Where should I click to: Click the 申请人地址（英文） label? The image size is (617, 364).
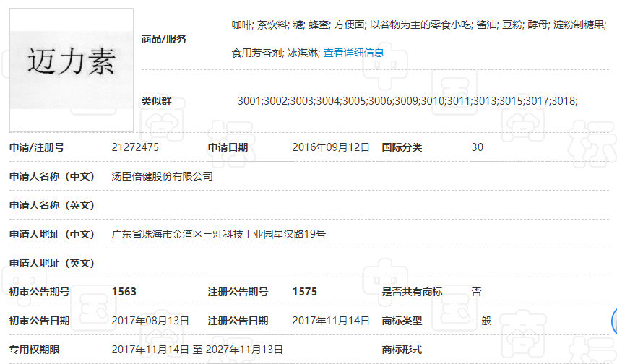point(52,263)
